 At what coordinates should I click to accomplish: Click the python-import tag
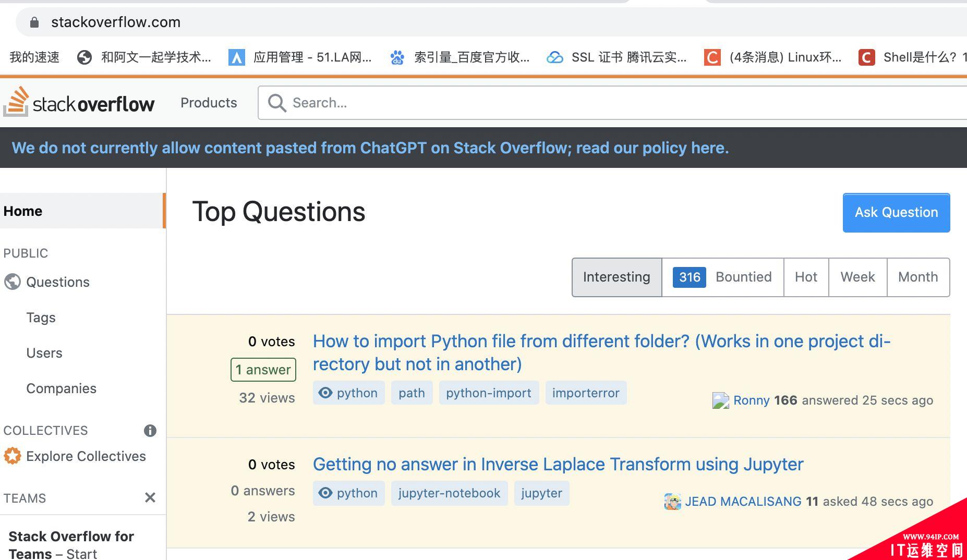pos(489,393)
